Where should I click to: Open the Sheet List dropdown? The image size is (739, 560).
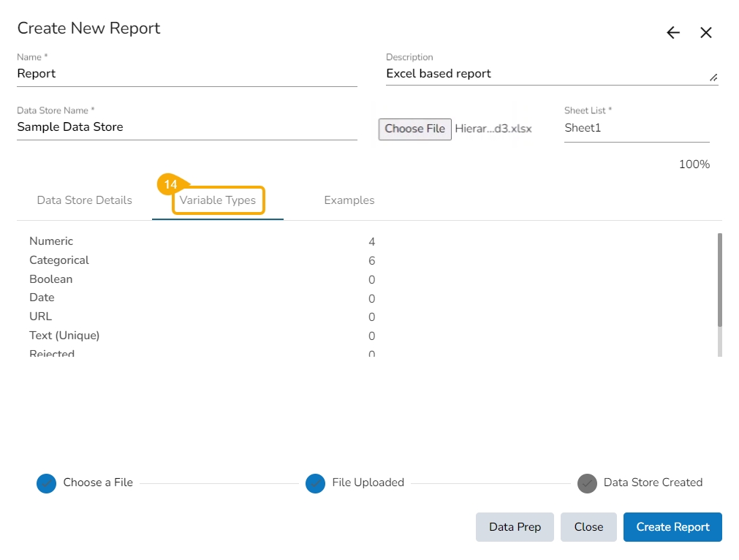[x=636, y=128]
